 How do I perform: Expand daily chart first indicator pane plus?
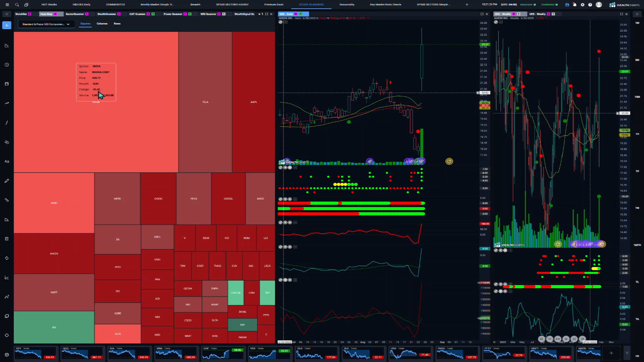coord(295,167)
